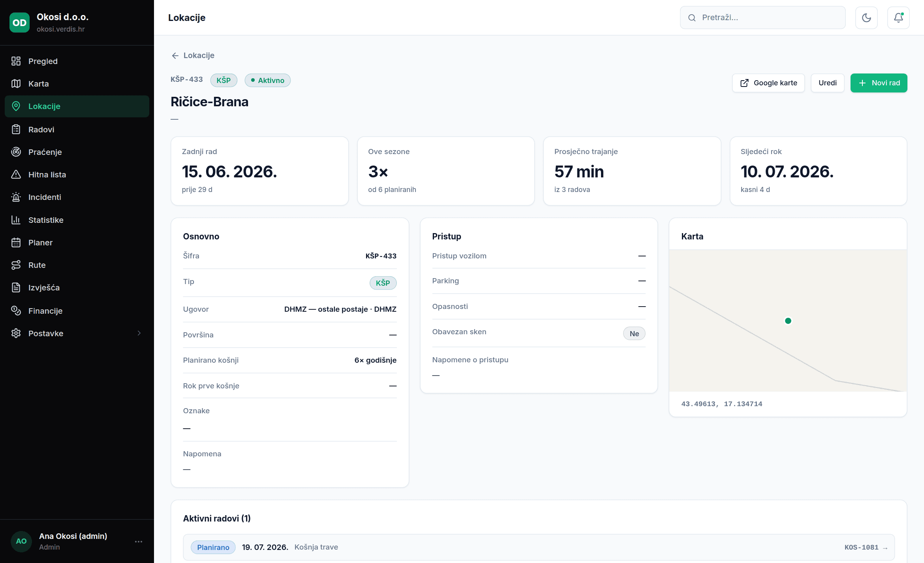Click the Planer calendar icon
Image resolution: width=924 pixels, height=563 pixels.
pos(16,243)
